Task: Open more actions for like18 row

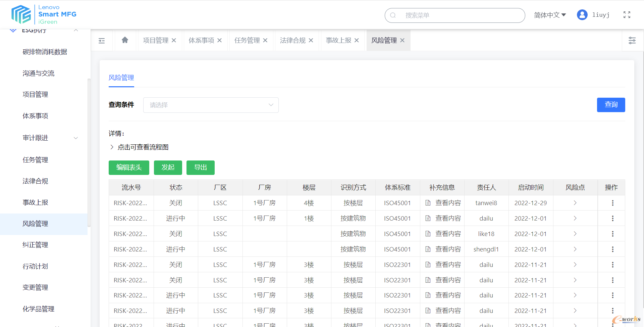Action: 612,234
